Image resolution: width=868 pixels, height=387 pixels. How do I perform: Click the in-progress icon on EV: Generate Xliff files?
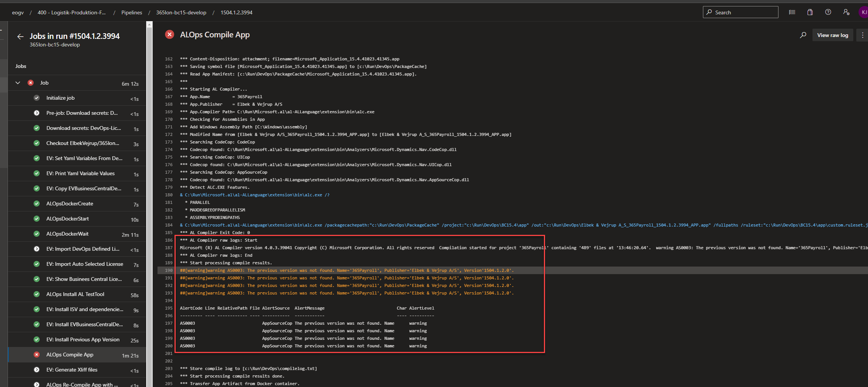(36, 370)
